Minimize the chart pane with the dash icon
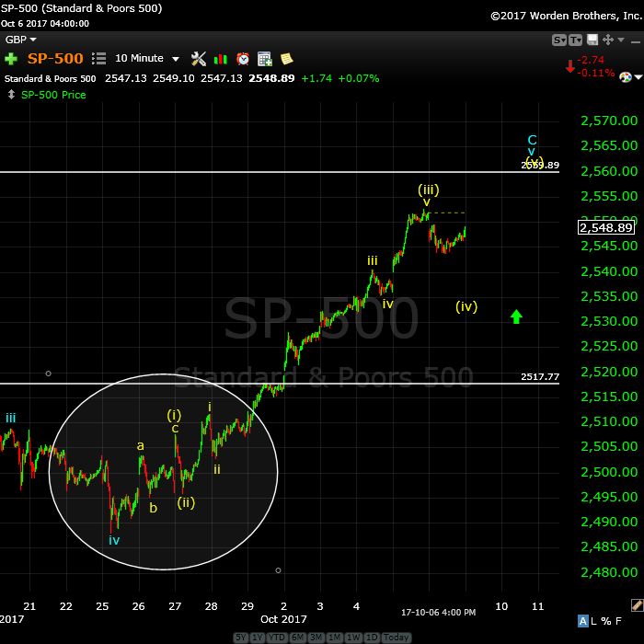The image size is (644, 644). pos(636,42)
